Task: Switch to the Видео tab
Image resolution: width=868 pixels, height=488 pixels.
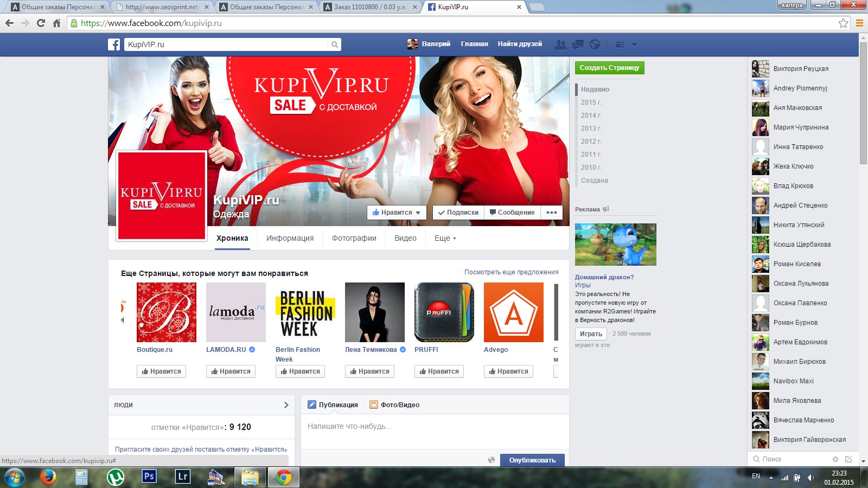Action: pyautogui.click(x=405, y=238)
